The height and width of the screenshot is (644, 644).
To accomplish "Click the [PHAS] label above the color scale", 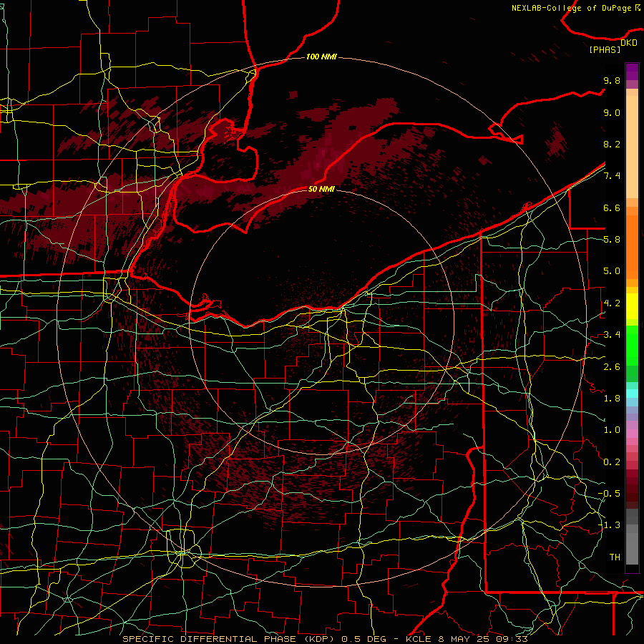I will (605, 50).
